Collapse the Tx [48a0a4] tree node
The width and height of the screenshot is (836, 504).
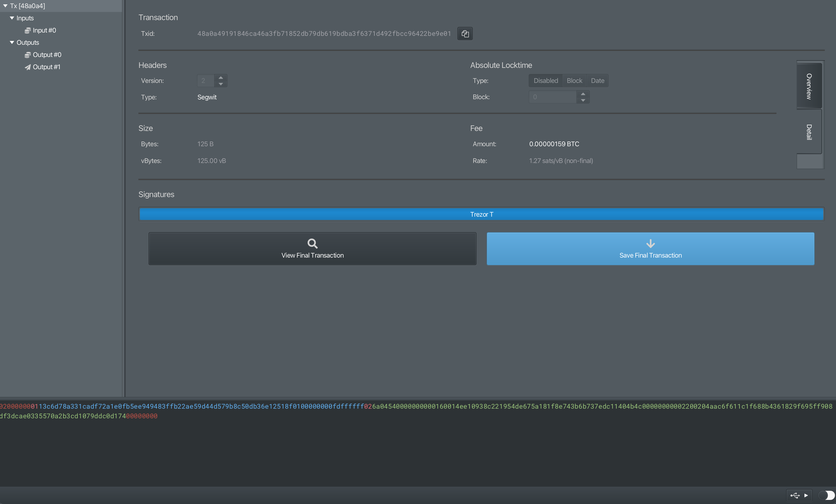tap(5, 6)
